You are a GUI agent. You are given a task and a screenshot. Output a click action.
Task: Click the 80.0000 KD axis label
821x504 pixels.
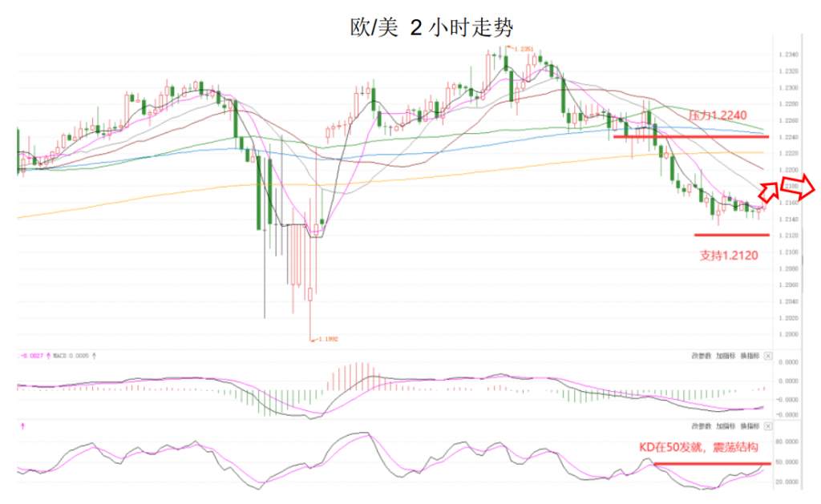click(x=787, y=442)
